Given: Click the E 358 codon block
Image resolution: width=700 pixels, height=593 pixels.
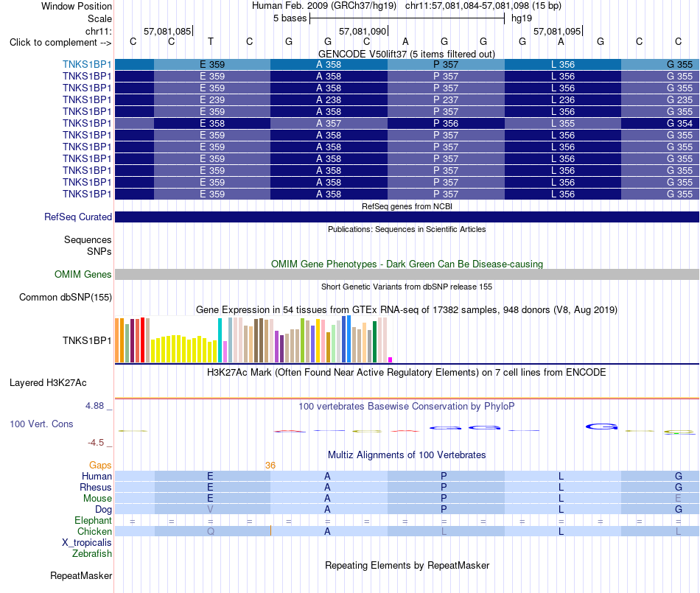Looking at the screenshot, I should coord(212,123).
